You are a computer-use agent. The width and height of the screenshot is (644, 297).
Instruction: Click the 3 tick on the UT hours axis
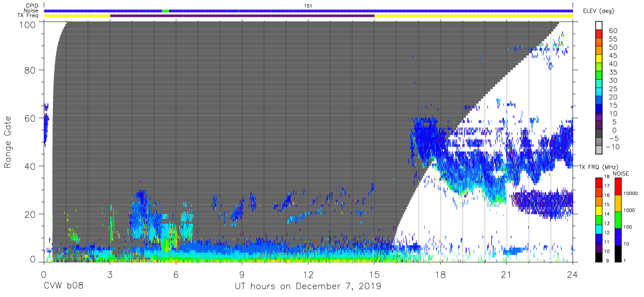point(110,274)
